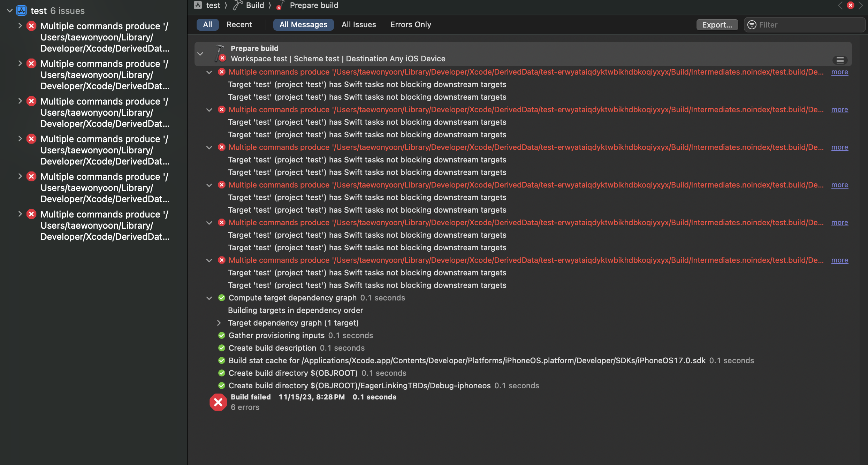Expand the second Multiple commands issue in sidebar
868x465 pixels.
[x=20, y=63]
